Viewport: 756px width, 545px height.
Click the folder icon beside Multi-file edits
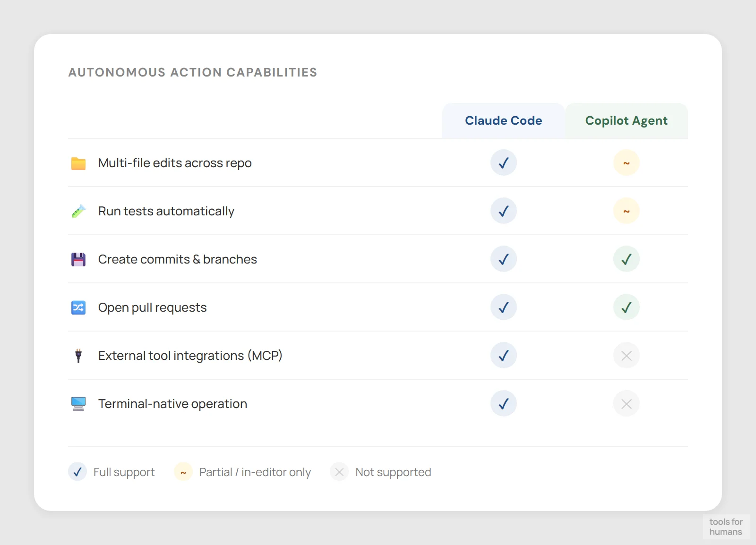pos(77,163)
